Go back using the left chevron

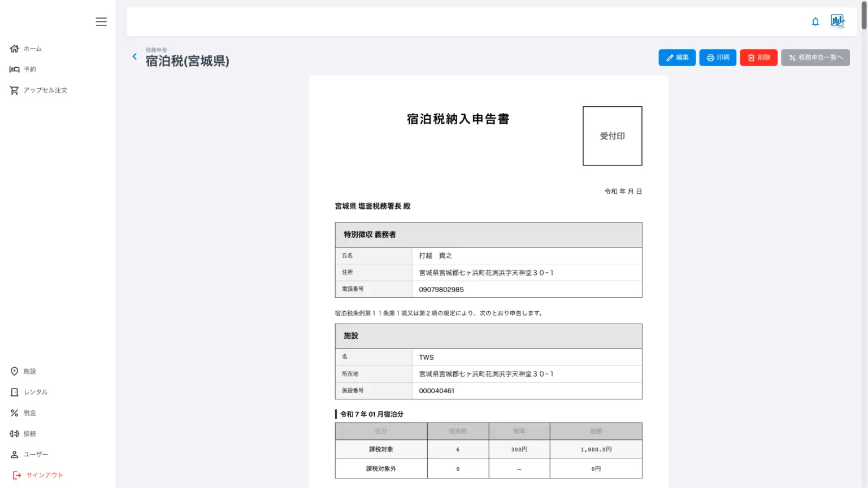coord(134,56)
